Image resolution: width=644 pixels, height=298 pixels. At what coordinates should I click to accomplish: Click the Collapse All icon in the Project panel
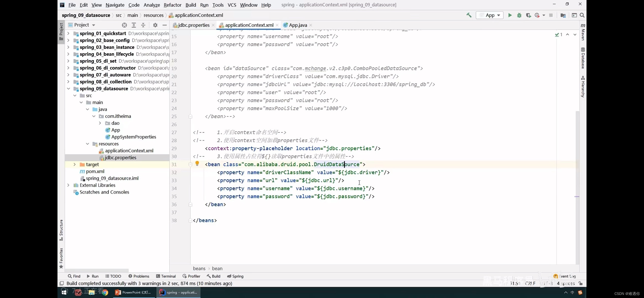(x=143, y=25)
